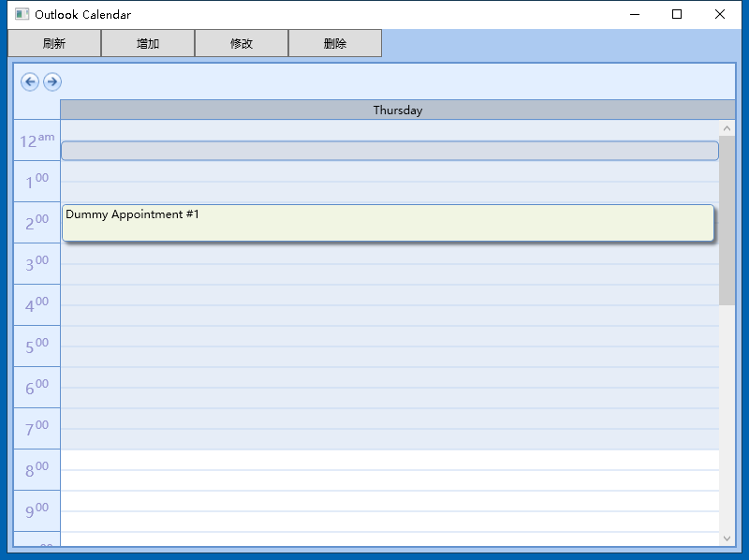Select the Thursday day header
Screen dimensions: 749x560
point(397,110)
